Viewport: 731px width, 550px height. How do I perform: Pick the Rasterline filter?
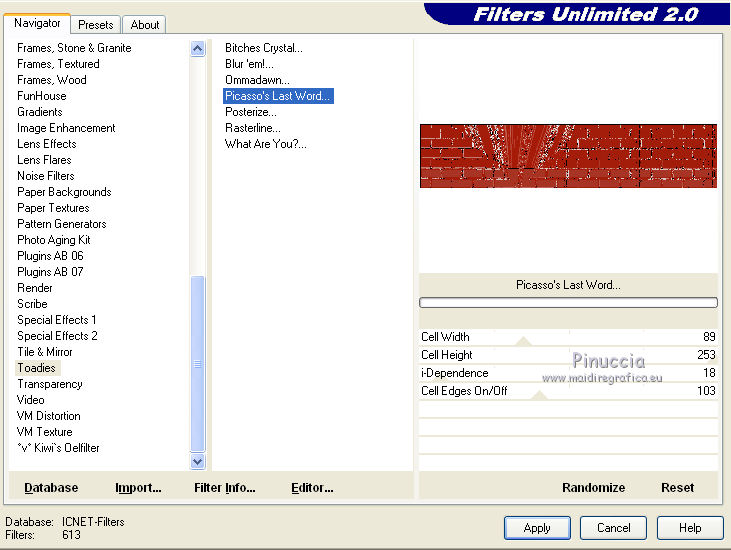tap(253, 128)
